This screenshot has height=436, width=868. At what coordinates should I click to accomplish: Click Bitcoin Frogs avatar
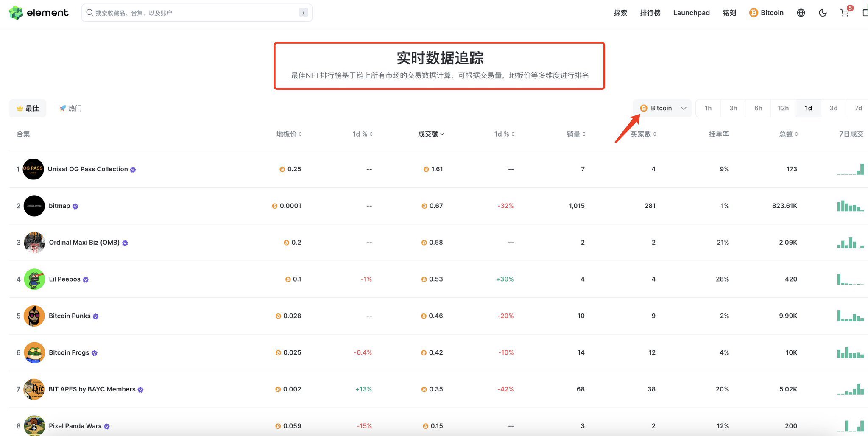click(34, 352)
